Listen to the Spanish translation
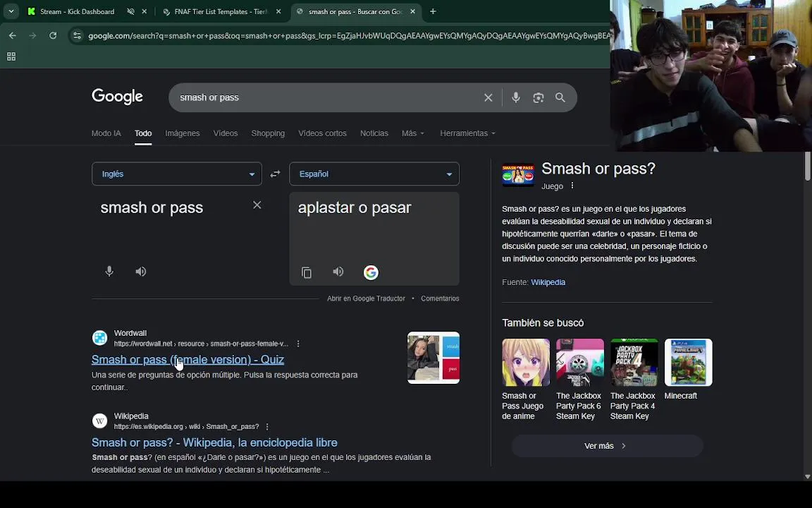 (x=338, y=272)
